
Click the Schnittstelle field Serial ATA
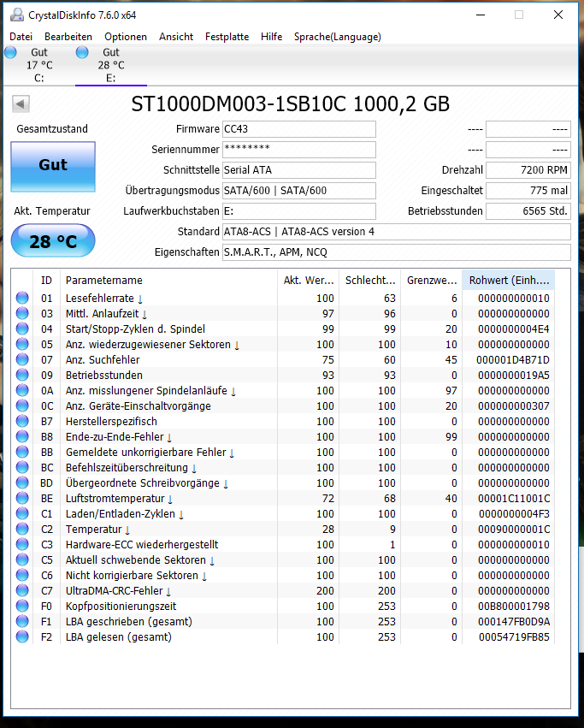click(299, 170)
